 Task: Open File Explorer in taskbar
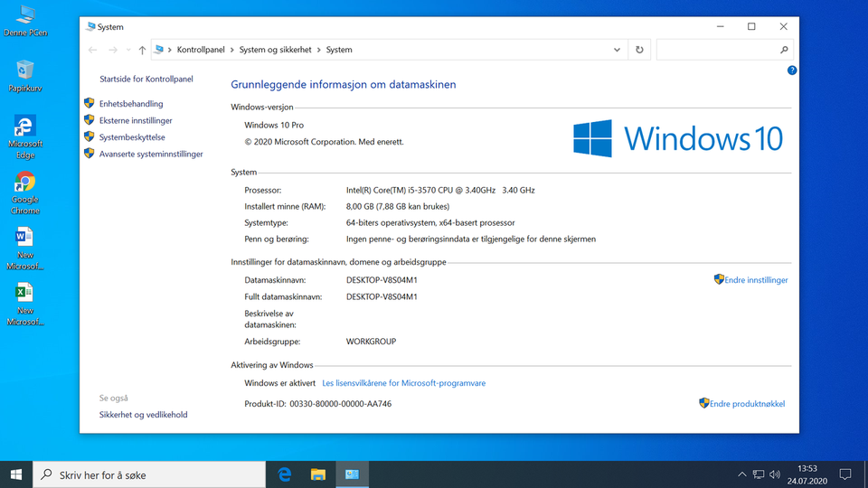click(318, 474)
